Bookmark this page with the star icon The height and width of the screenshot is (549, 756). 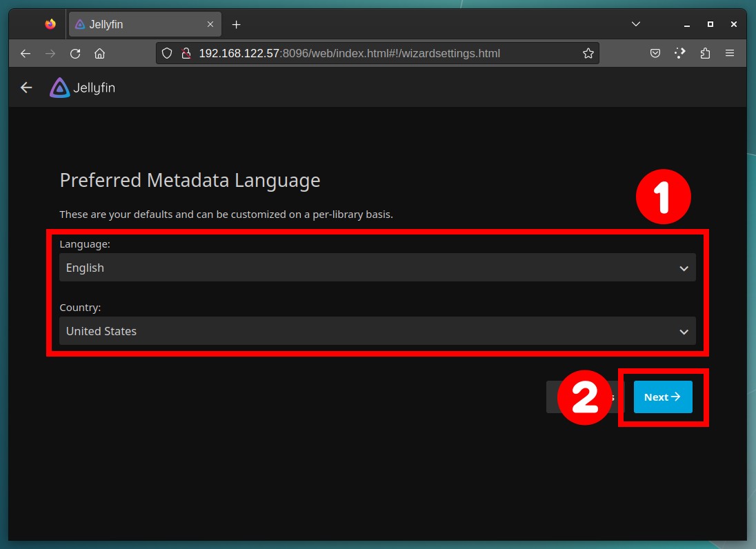(588, 54)
